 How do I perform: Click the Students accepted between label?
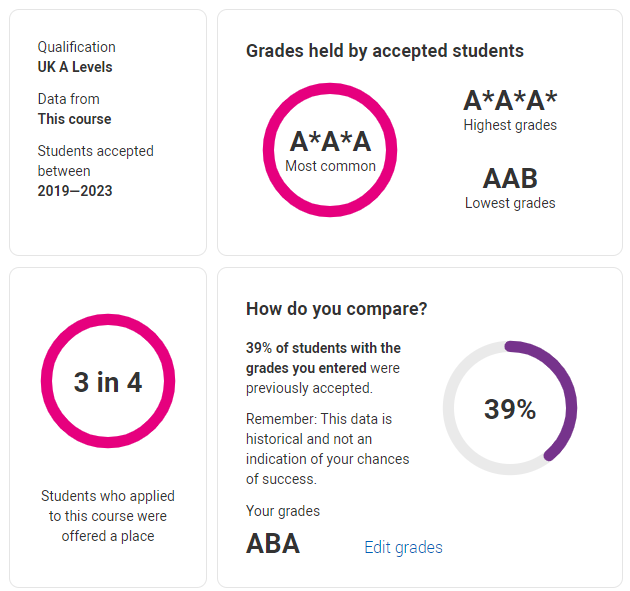pyautogui.click(x=95, y=161)
